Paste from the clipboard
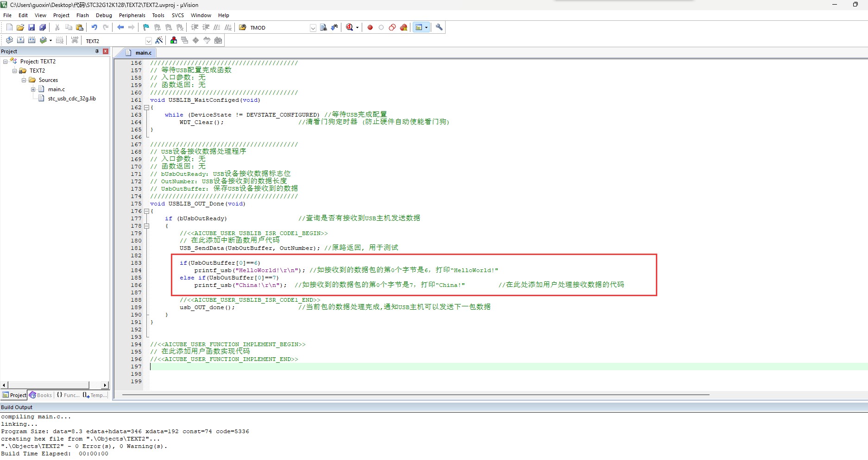 click(x=80, y=28)
